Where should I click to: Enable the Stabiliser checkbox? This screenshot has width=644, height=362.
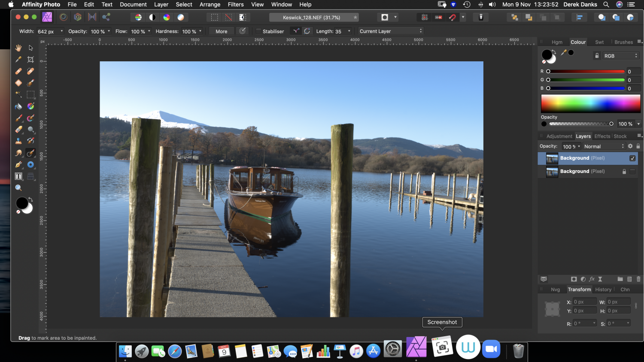[258, 31]
